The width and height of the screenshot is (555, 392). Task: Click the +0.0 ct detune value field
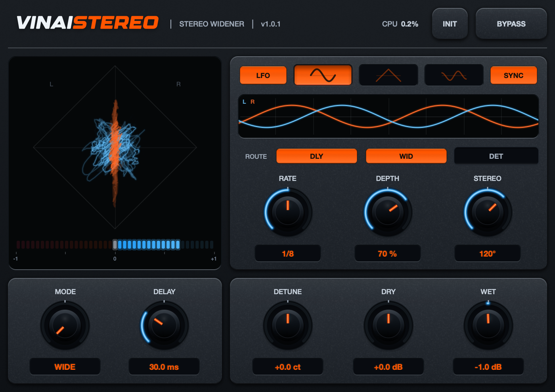(288, 367)
